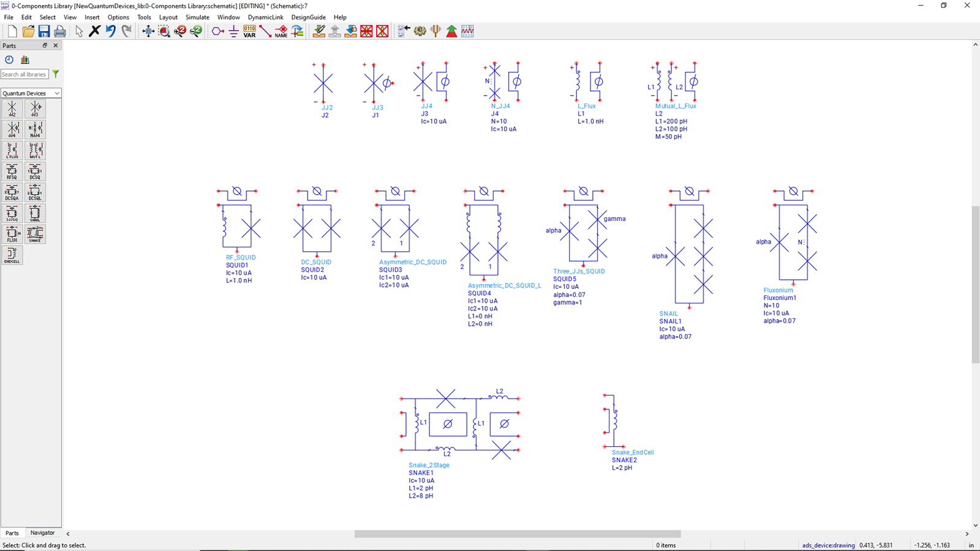Click the simulation settings gear icon
The height and width of the screenshot is (551, 980).
pos(420,31)
